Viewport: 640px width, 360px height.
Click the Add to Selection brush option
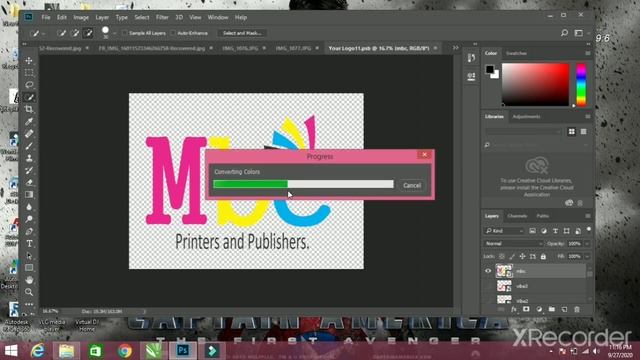tap(75, 33)
